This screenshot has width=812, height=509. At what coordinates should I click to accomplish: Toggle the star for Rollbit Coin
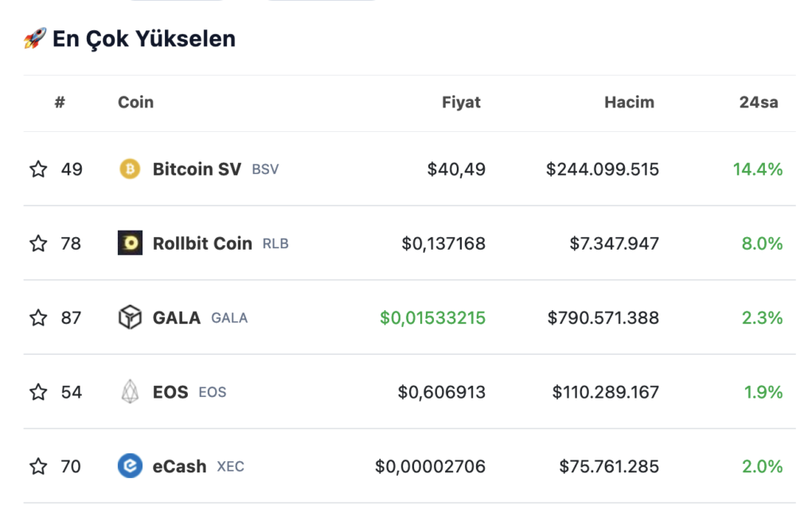pyautogui.click(x=38, y=243)
